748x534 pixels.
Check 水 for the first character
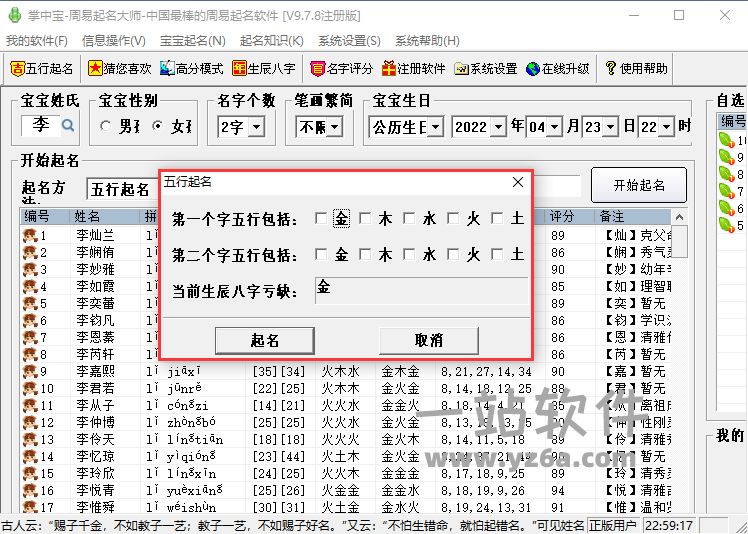pyautogui.click(x=409, y=219)
